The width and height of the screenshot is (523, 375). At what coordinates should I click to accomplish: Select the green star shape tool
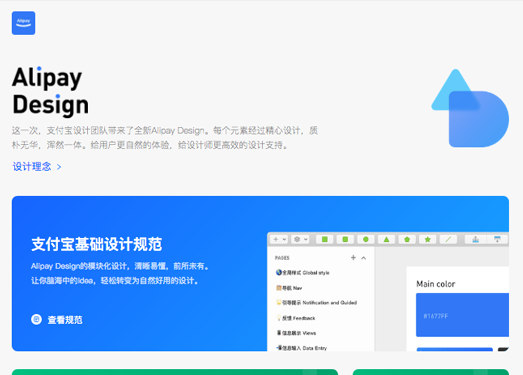tap(428, 239)
